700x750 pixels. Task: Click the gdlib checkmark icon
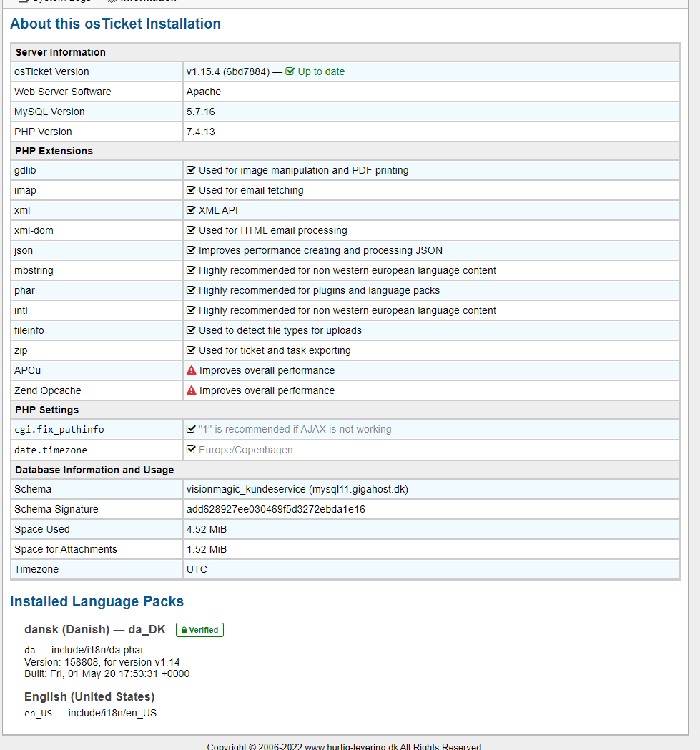pyautogui.click(x=191, y=170)
